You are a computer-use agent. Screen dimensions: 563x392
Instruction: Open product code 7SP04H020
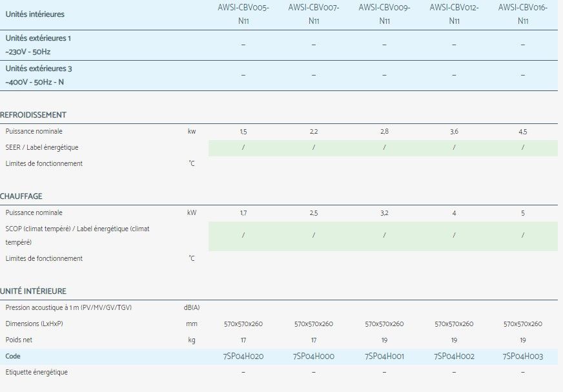243,356
